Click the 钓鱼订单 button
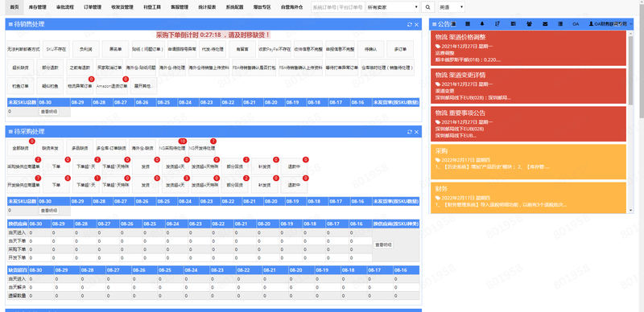 pos(21,86)
